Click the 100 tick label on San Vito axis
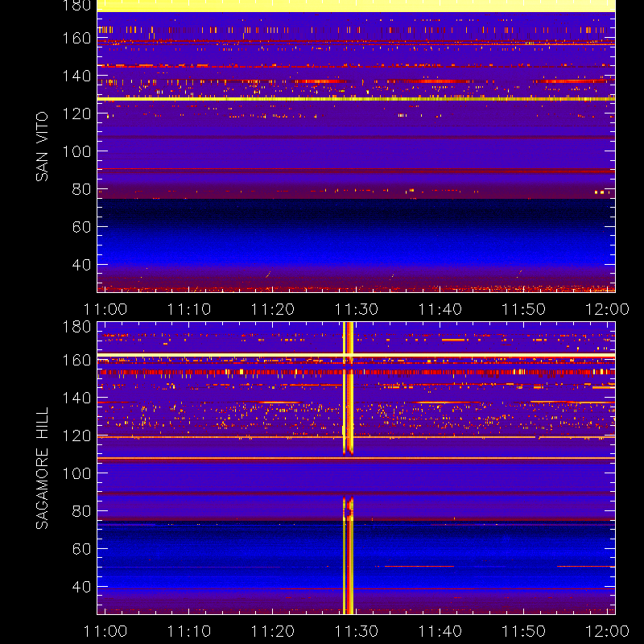The image size is (644, 644). [x=76, y=151]
